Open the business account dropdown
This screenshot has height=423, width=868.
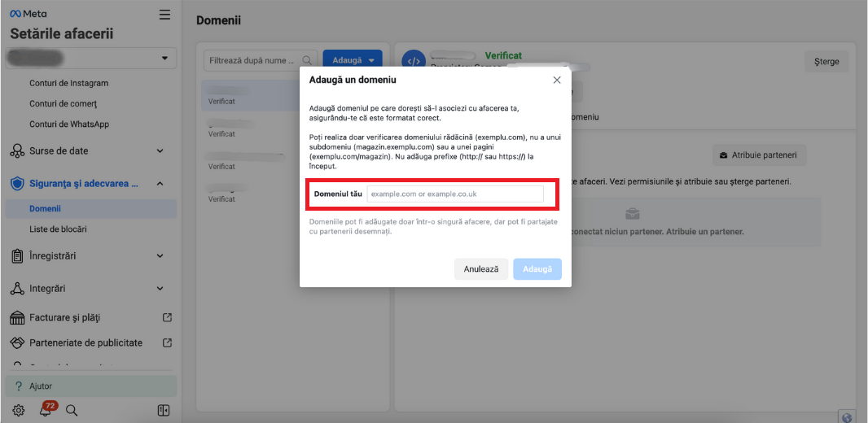coord(91,59)
